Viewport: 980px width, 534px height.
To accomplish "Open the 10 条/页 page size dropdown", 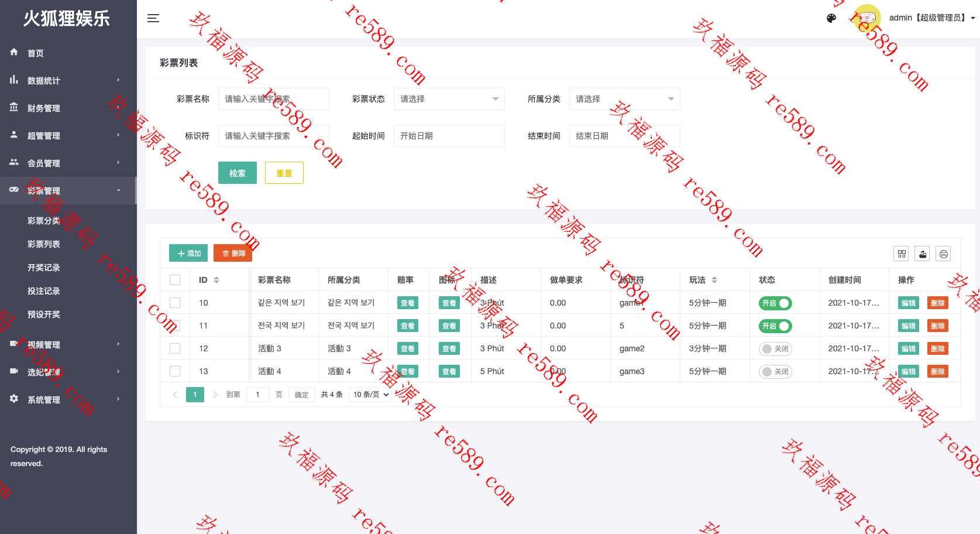I will pyautogui.click(x=370, y=395).
